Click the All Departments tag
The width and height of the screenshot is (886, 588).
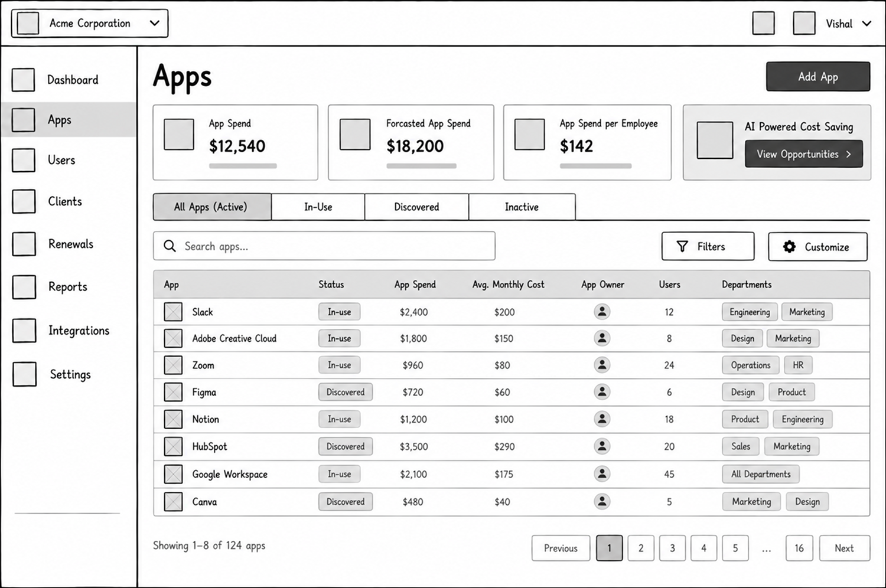point(761,474)
